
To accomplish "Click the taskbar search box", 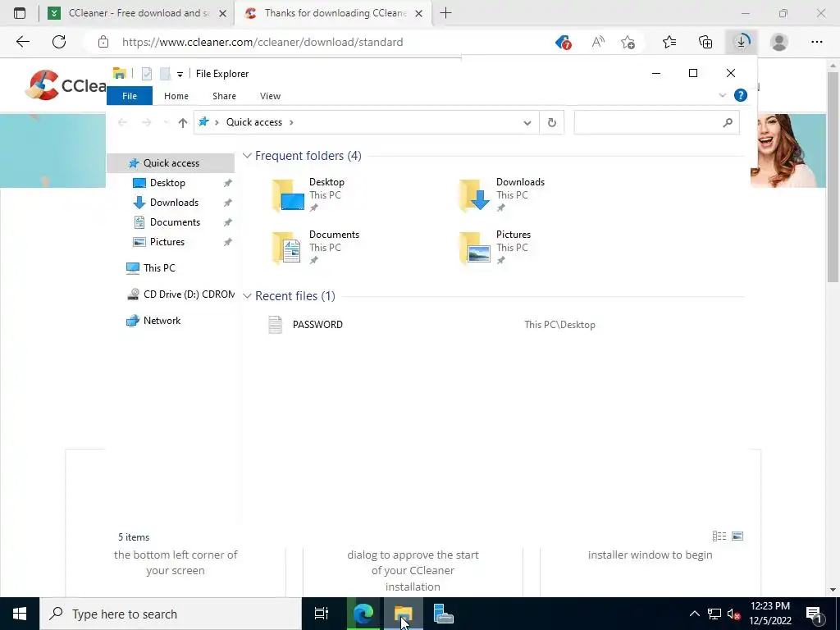I will [x=171, y=614].
